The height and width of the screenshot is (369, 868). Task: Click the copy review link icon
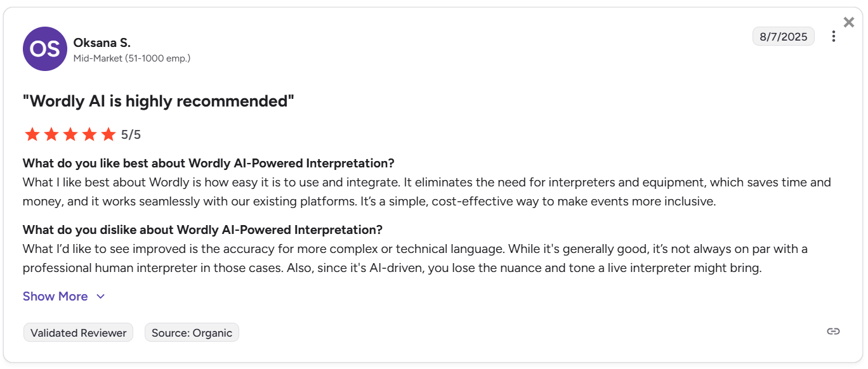[x=832, y=331]
